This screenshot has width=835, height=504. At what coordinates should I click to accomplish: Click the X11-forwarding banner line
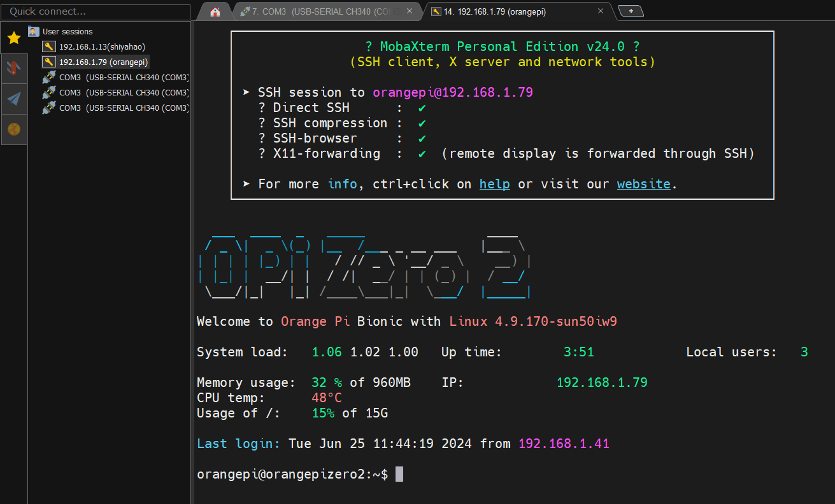click(x=506, y=153)
